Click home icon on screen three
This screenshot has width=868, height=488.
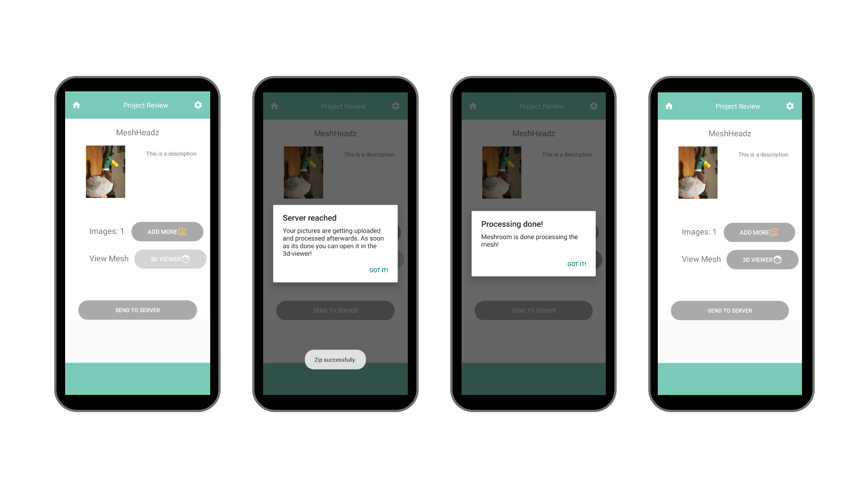click(472, 105)
